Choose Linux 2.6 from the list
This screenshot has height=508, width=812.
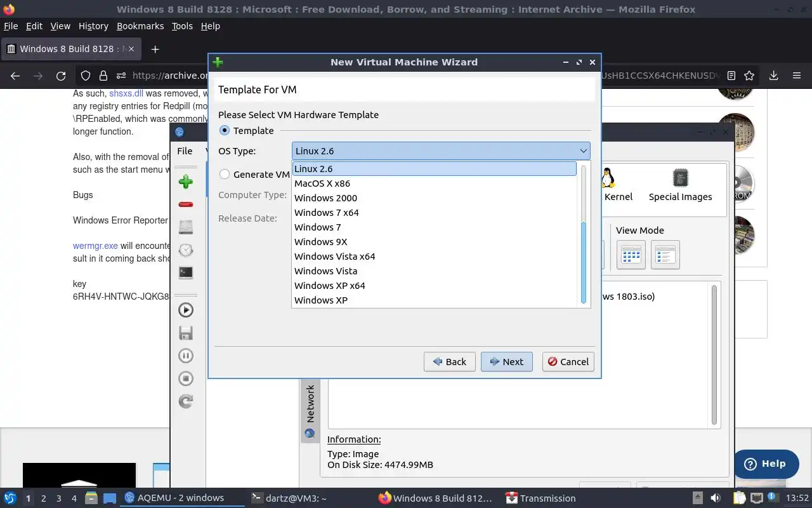(435, 169)
